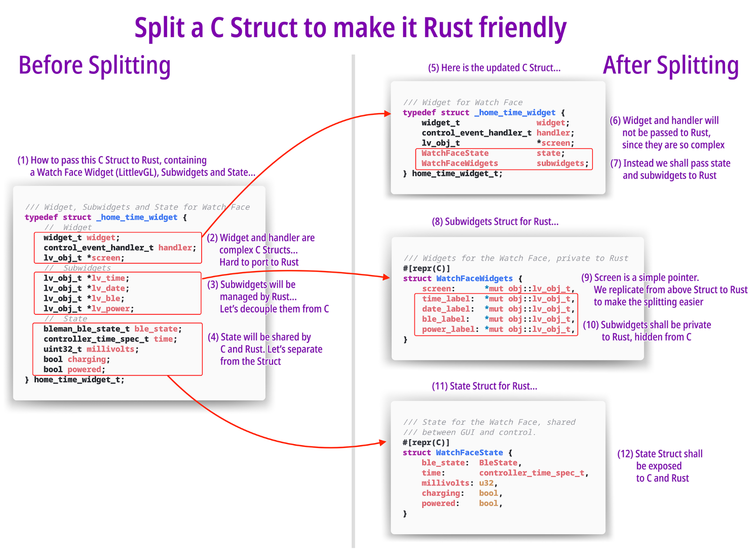Viewport: 756px width, 556px height.
Task: Click caption "(5) Here is the updated C Struct"
Action: 494,68
